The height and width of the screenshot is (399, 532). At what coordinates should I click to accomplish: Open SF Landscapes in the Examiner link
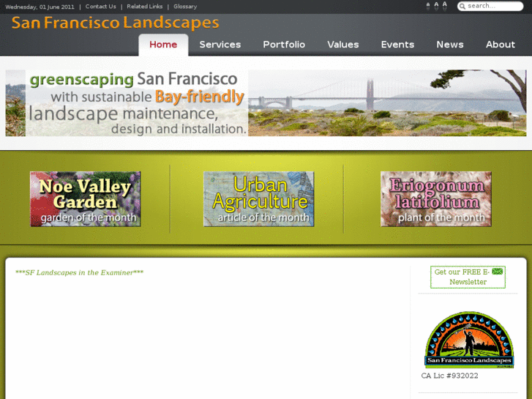click(x=79, y=272)
